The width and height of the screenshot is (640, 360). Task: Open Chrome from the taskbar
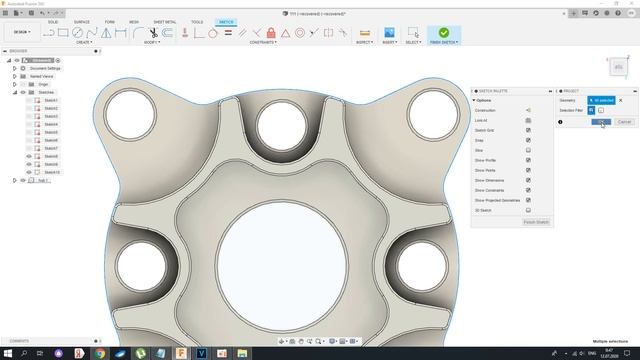(100, 353)
